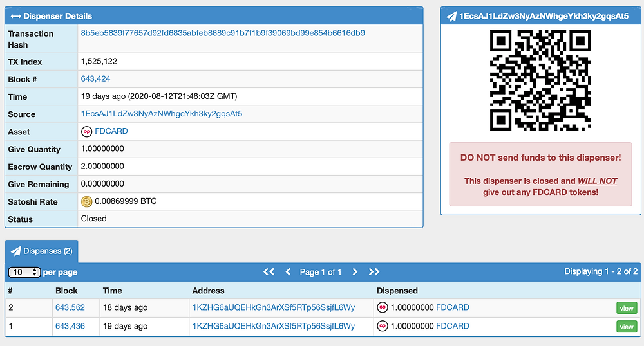The width and height of the screenshot is (644, 346).
Task: Open source address 1EcsAJ1LdZw3... link
Action: (x=162, y=114)
